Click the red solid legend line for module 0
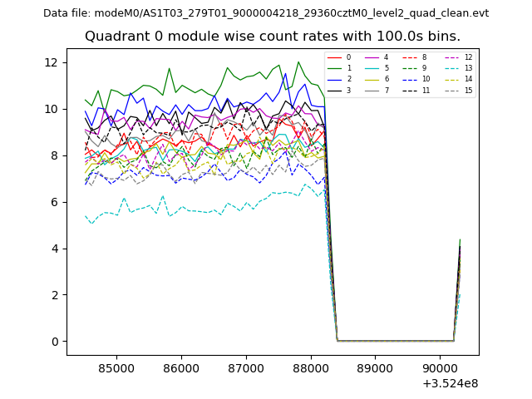This screenshot has width=532, height=399. 334,57
